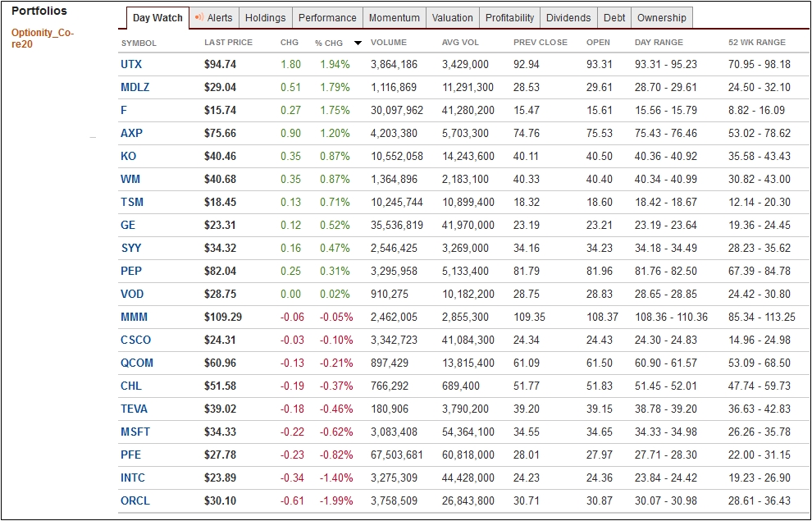Sort by the % CHG column header

pos(329,43)
